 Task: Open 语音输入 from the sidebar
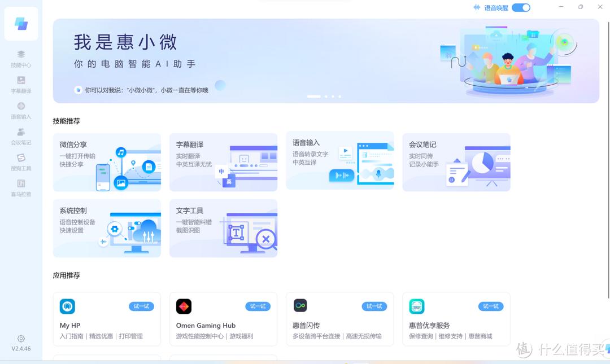coord(21,111)
